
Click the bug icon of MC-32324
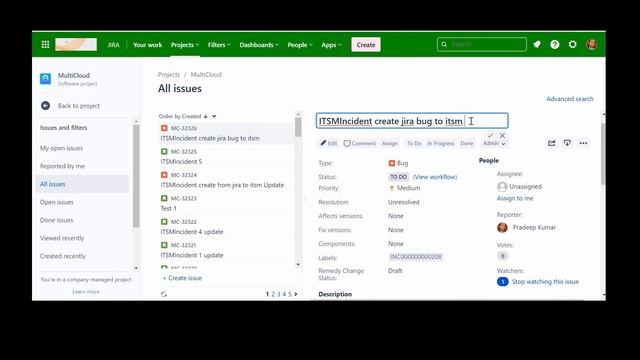pos(164,175)
